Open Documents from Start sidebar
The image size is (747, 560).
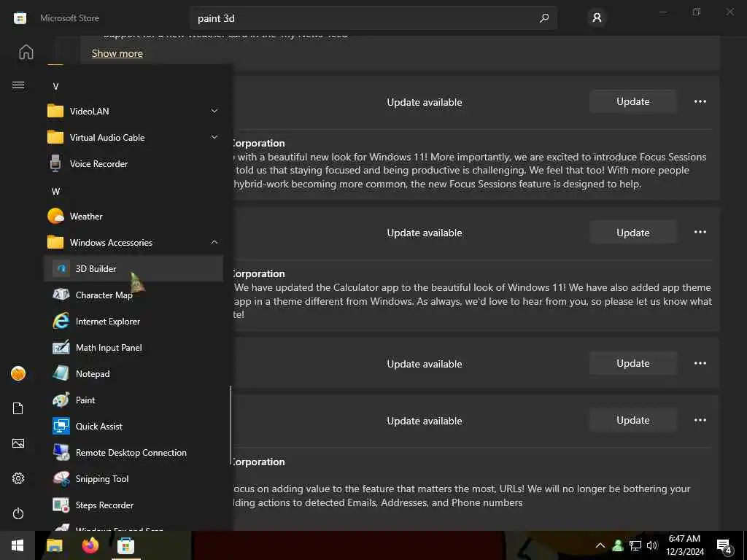coord(18,408)
